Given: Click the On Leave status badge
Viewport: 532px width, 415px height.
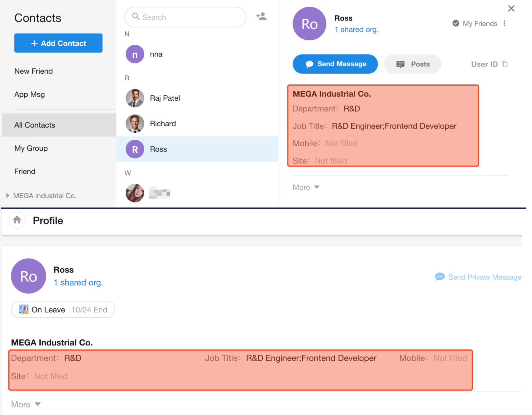Looking at the screenshot, I should pos(63,310).
